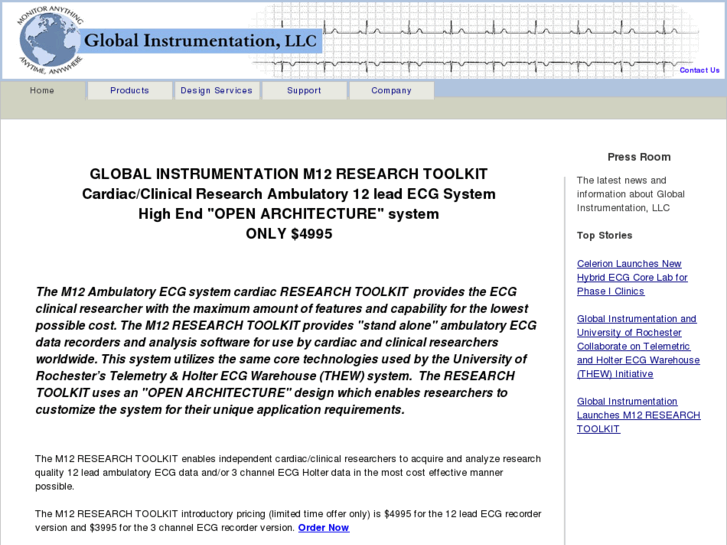Open the Products menu tab
Screen dimensions: 727x545
(x=129, y=90)
